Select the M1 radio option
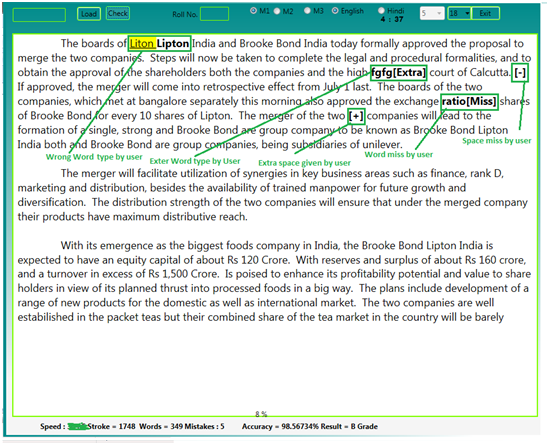 [253, 11]
